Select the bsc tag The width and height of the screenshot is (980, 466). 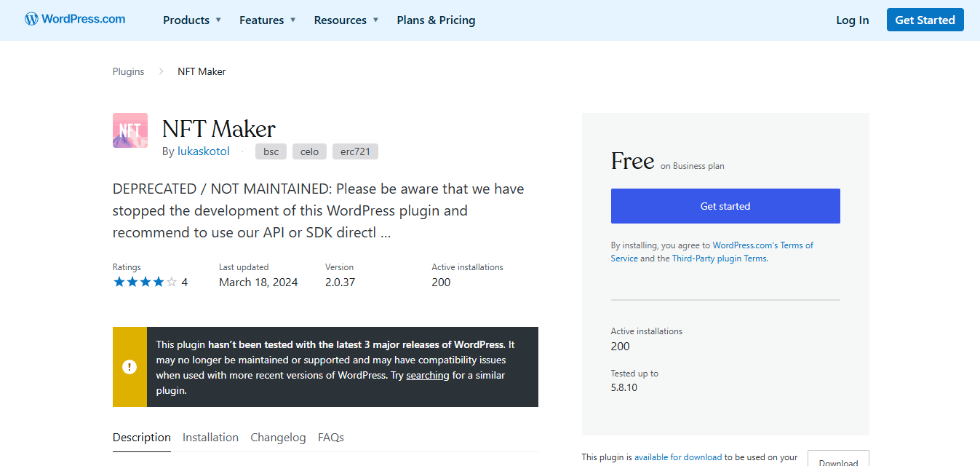271,151
